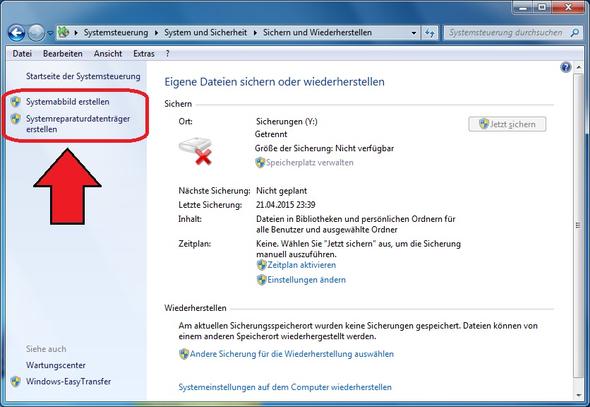Viewport: 590px width, 407px height.
Task: Open the Bearbeiten menu
Action: click(62, 54)
